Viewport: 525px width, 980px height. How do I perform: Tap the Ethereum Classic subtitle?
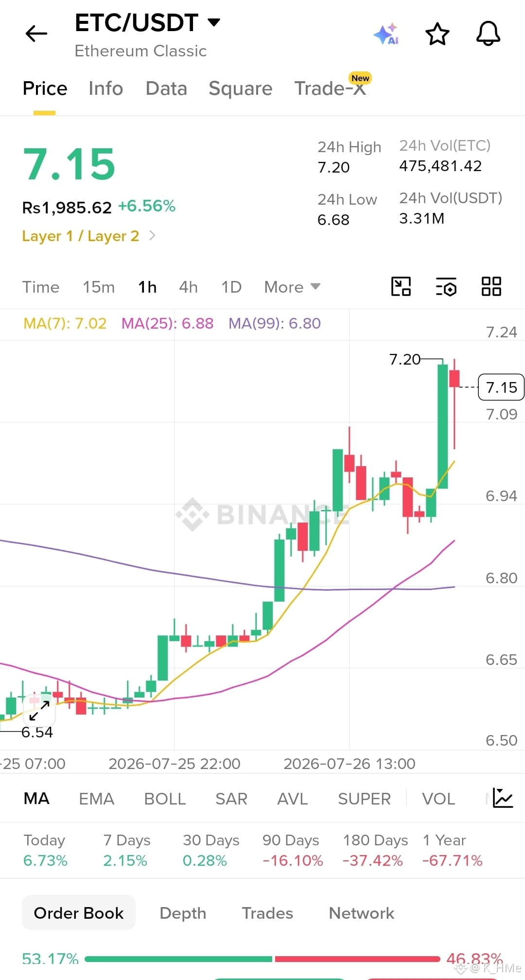tap(140, 51)
